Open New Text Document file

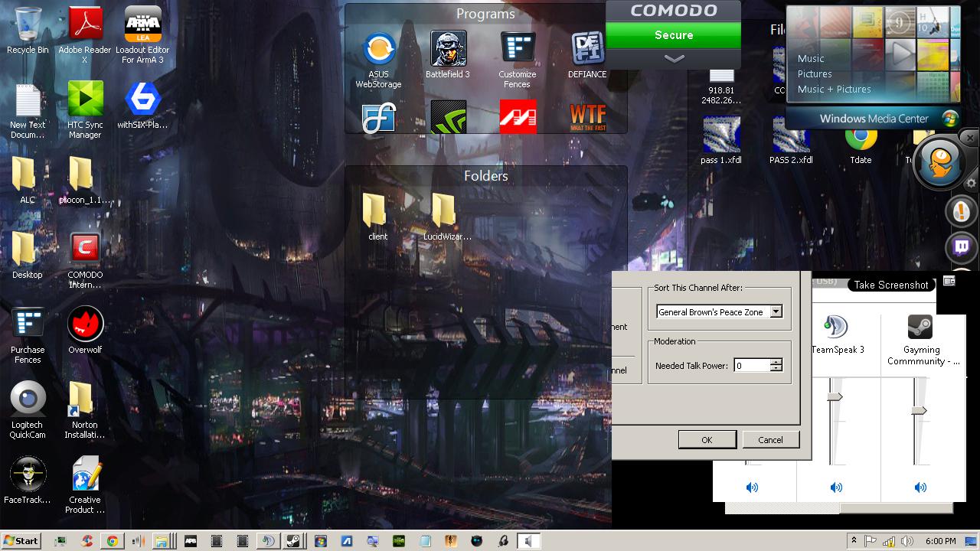(x=28, y=110)
